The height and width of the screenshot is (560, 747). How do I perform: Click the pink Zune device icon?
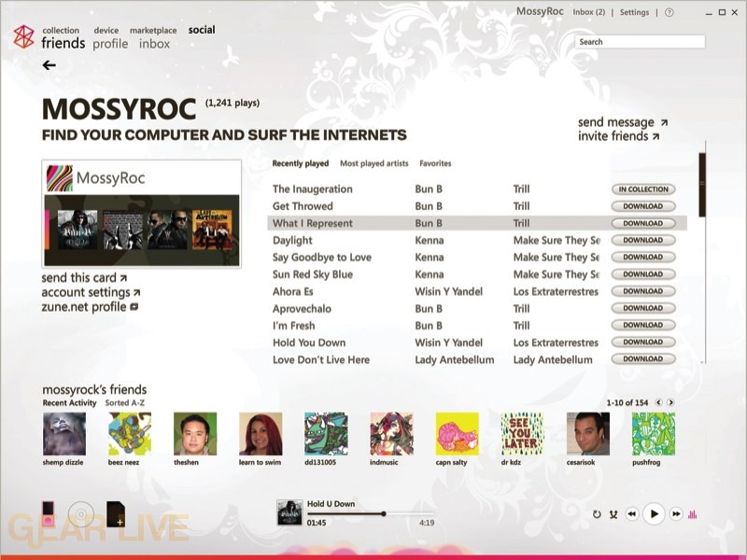click(x=49, y=514)
